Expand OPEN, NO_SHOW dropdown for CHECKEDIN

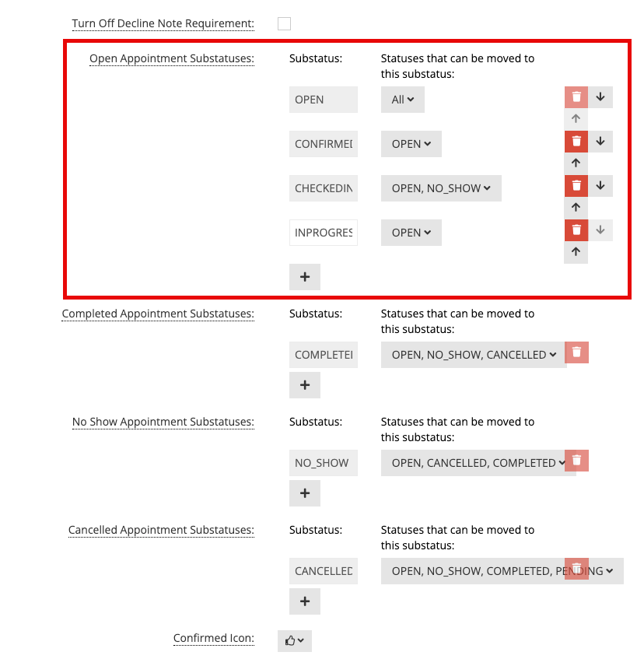(x=441, y=188)
